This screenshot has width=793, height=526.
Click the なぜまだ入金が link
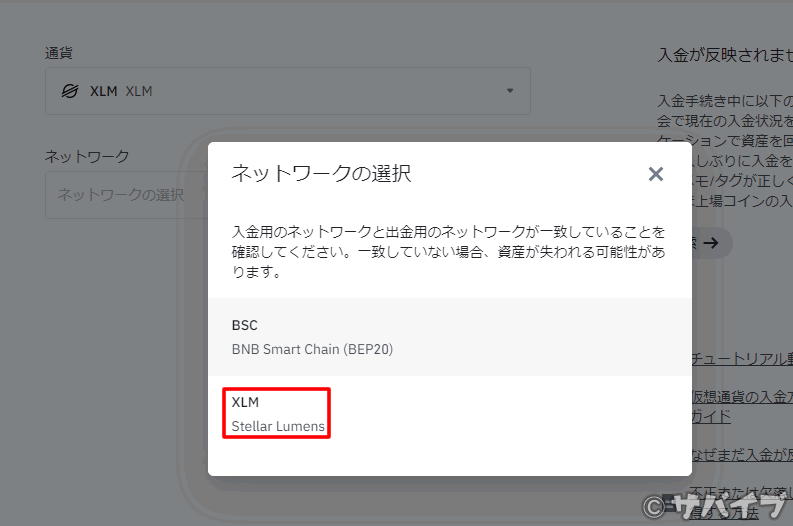[741, 455]
